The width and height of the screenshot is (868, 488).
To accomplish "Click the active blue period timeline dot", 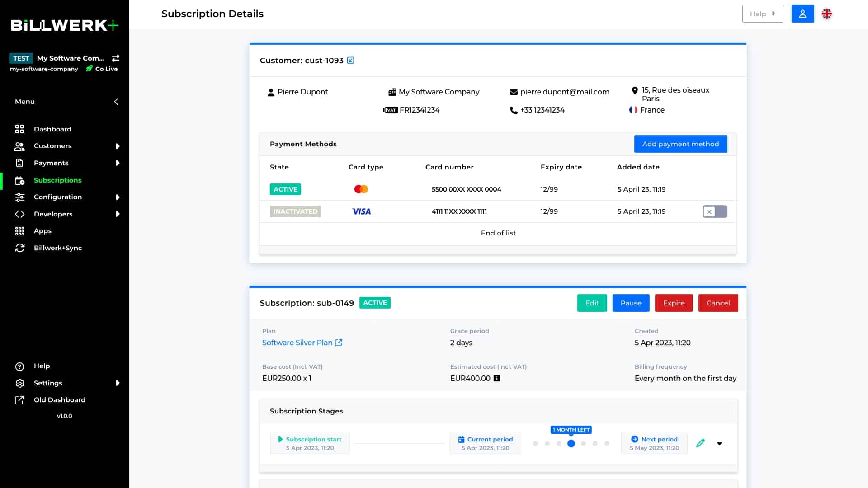I will (x=571, y=444).
